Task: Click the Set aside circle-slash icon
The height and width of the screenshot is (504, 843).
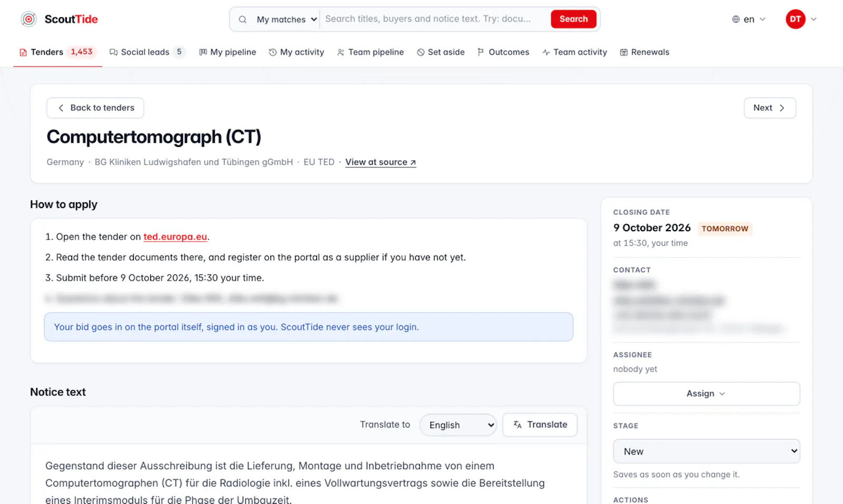Action: coord(420,52)
